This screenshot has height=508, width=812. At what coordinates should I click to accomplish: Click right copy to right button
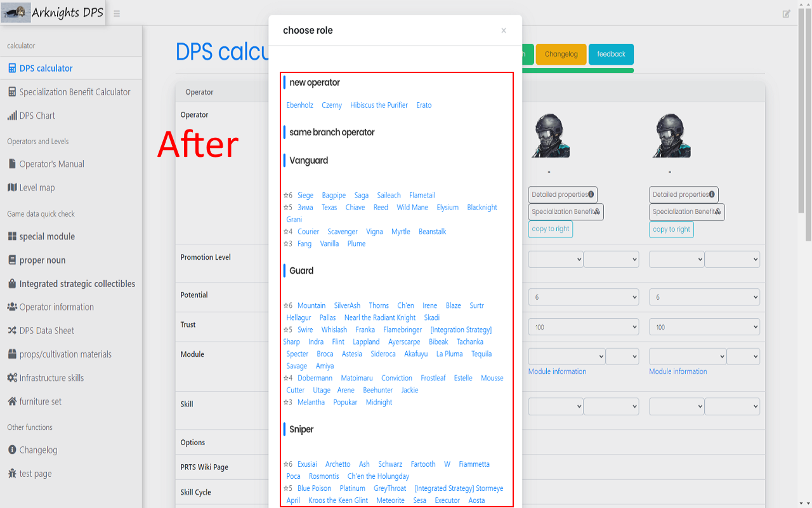(x=671, y=229)
